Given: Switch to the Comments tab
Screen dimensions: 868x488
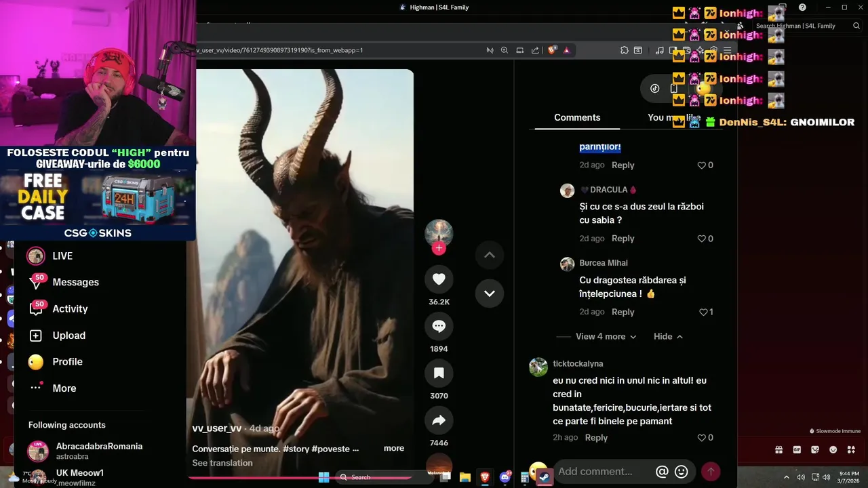Looking at the screenshot, I should tap(577, 117).
